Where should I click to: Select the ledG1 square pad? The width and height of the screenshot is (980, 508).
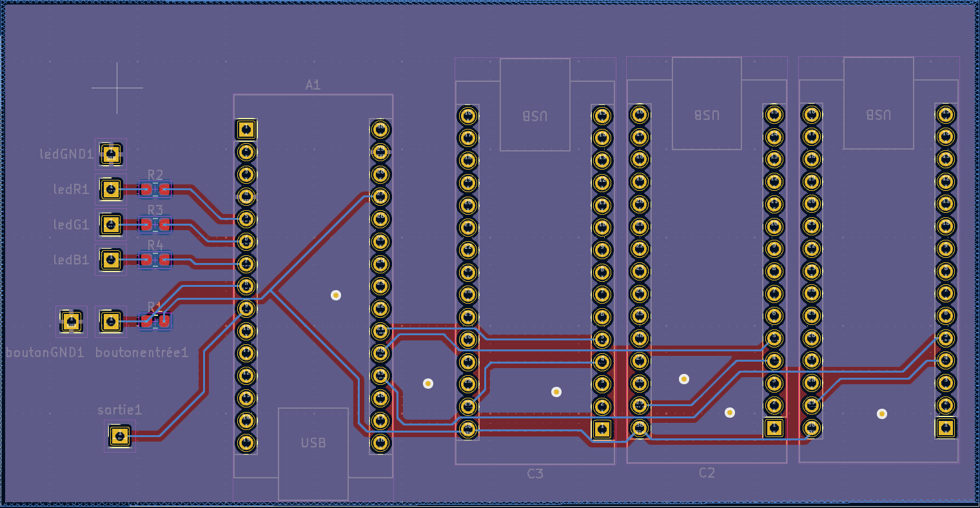pyautogui.click(x=111, y=224)
